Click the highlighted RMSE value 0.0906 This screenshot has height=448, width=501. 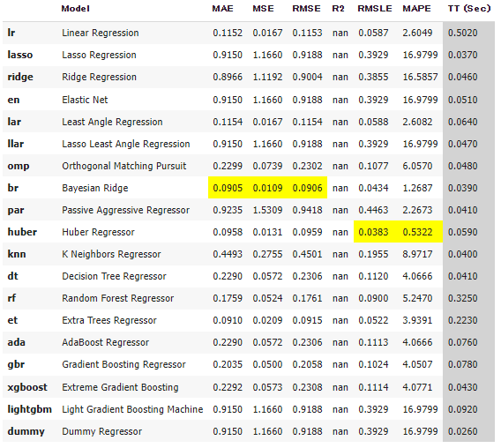pos(307,188)
